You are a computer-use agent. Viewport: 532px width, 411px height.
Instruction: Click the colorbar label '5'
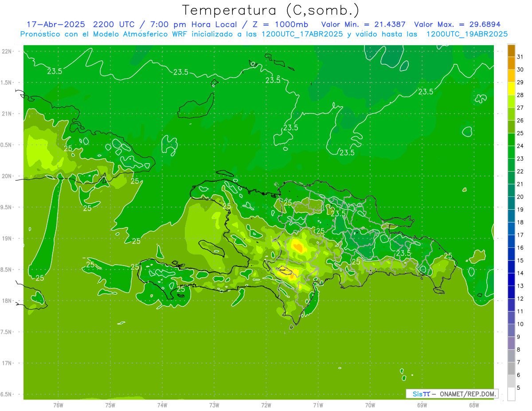pyautogui.click(x=519, y=388)
